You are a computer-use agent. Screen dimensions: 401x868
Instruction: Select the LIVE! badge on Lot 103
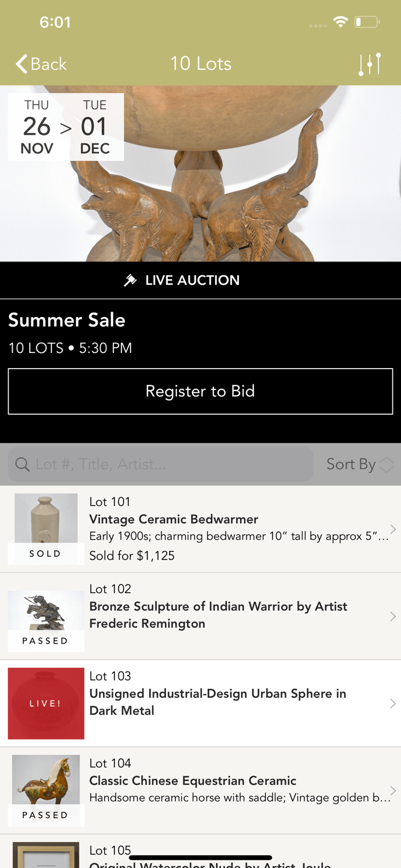coord(45,703)
